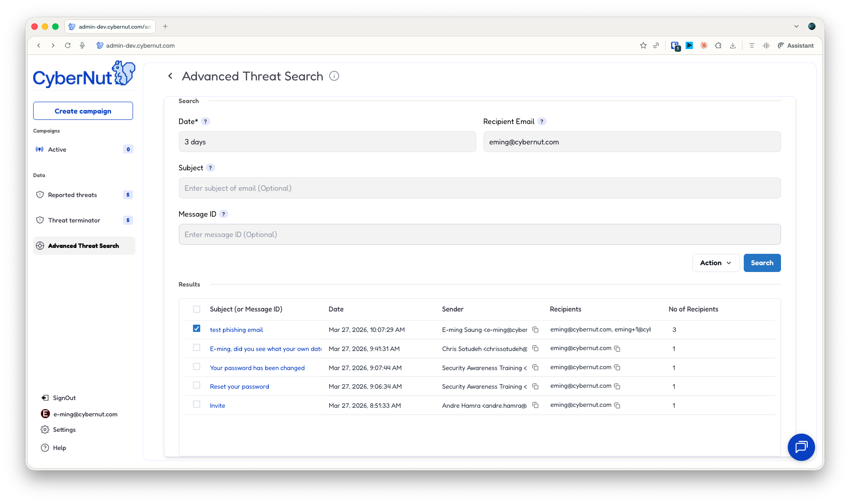Select Threat terminator in the sidebar
Screen dimensions: 850x504
pos(73,220)
